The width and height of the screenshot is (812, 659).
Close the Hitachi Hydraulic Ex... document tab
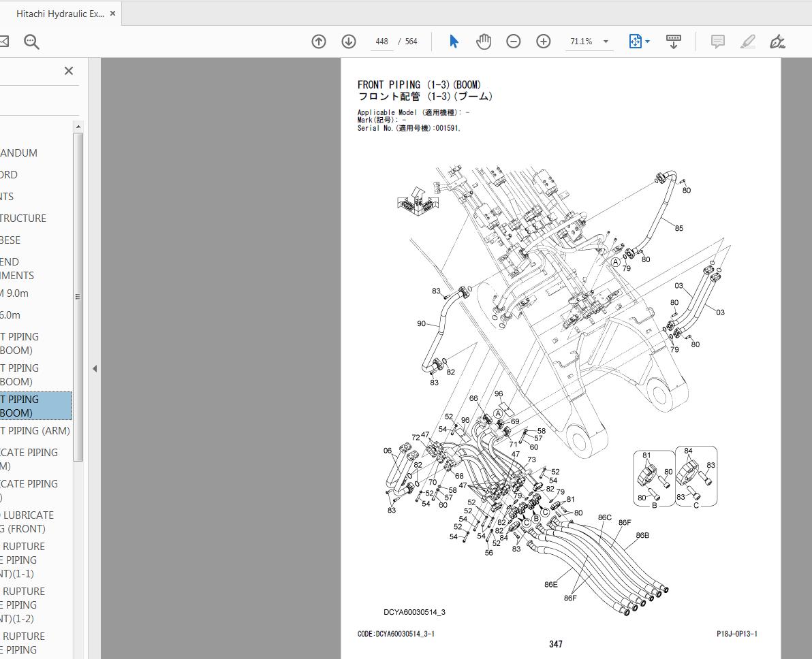pos(112,14)
